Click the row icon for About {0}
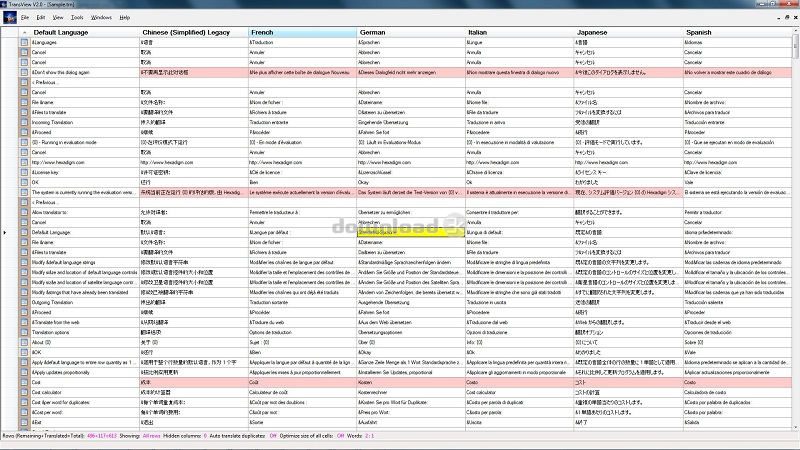Screen dimensions: 800x450 (x=24, y=342)
